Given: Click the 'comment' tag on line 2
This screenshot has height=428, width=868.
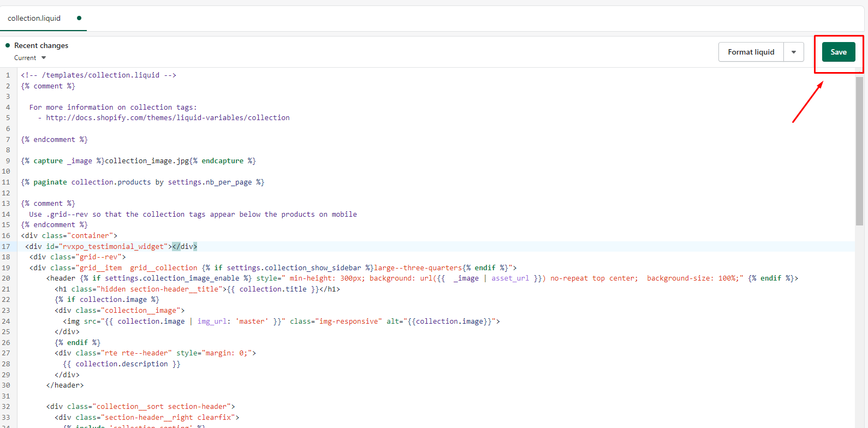Looking at the screenshot, I should (48, 86).
